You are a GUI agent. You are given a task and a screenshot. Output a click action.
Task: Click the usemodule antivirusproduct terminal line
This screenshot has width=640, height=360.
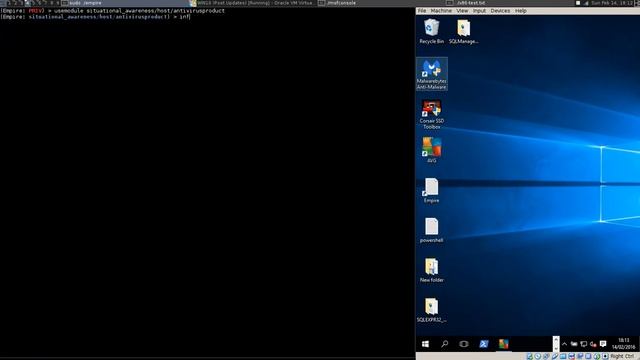(112, 11)
